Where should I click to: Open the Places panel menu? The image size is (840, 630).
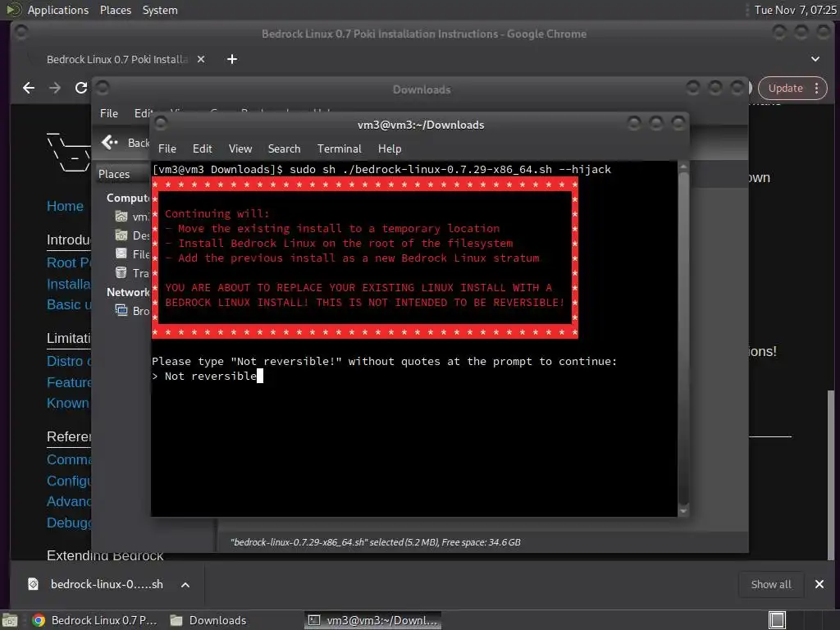115,10
